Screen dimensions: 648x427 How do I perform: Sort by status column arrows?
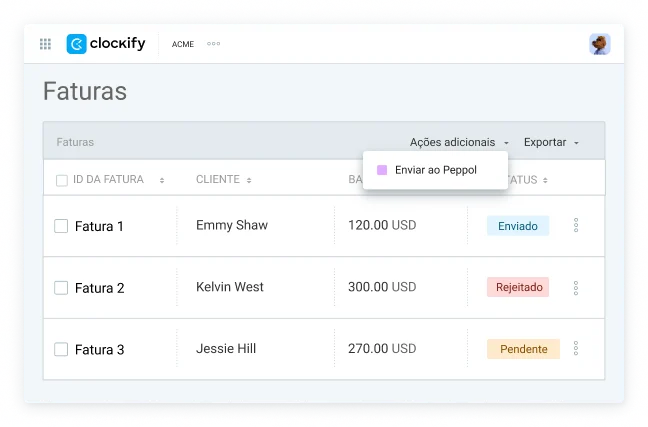[545, 180]
